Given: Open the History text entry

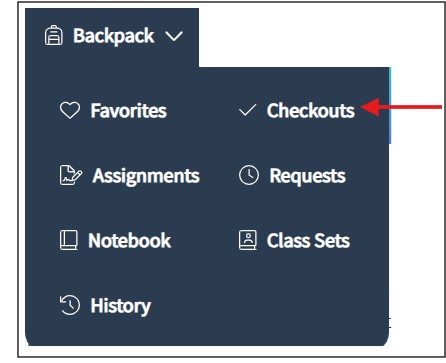Looking at the screenshot, I should (121, 306).
